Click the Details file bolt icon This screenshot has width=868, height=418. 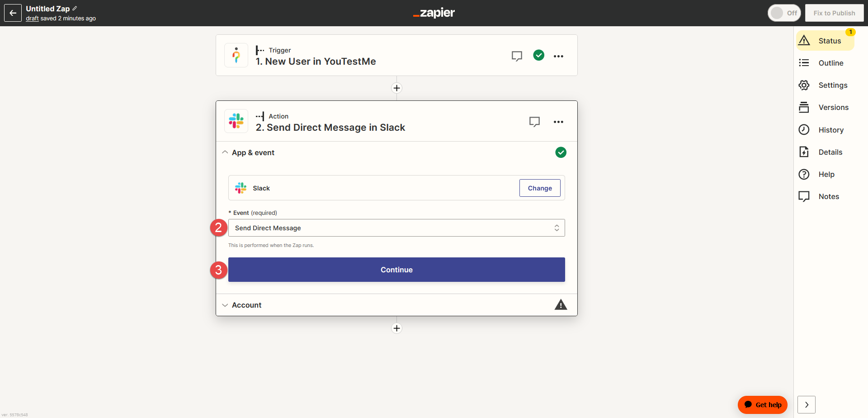[x=804, y=152]
